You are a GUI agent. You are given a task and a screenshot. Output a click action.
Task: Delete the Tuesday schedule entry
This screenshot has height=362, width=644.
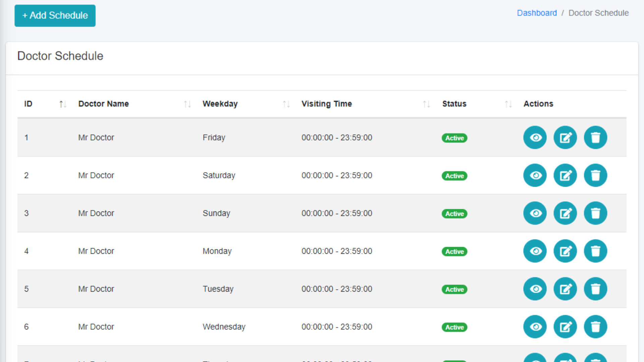(595, 289)
